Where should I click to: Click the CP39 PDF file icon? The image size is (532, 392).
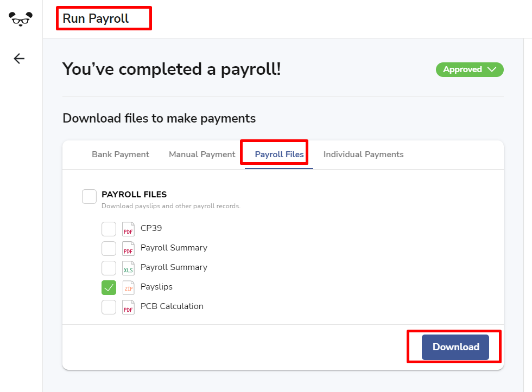tap(128, 229)
